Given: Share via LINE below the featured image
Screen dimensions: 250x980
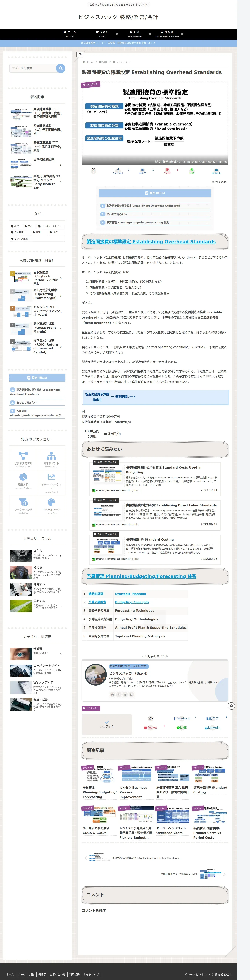Looking at the screenshot, I should coord(192,171).
